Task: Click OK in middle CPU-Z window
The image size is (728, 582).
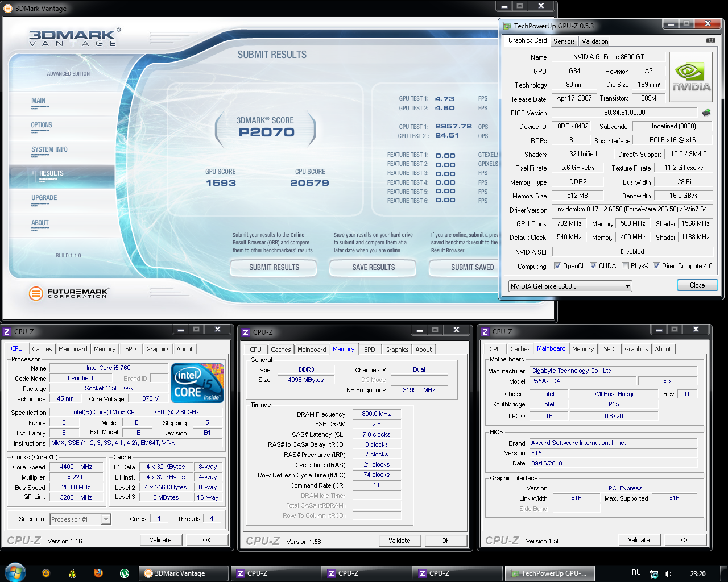Action: [x=445, y=541]
